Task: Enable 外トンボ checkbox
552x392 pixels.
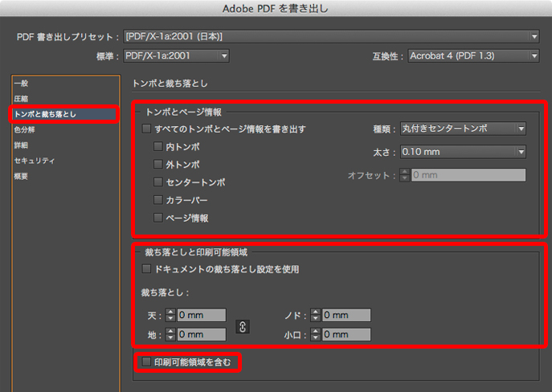Action: point(157,164)
